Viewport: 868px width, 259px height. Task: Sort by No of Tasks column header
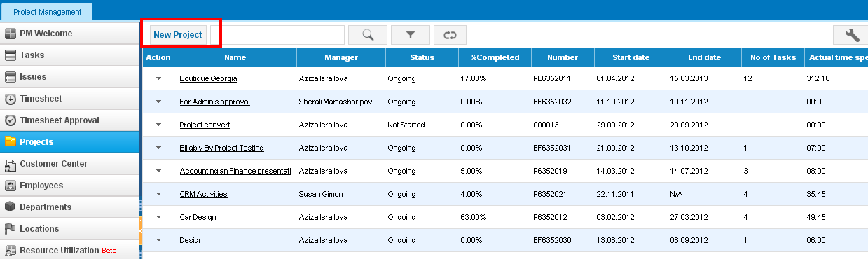tap(773, 57)
